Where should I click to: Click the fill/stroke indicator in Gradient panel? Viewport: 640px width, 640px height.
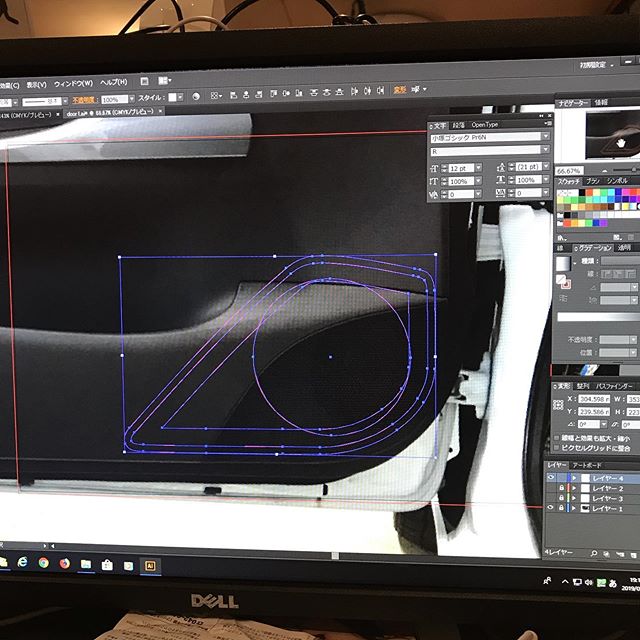tap(563, 281)
